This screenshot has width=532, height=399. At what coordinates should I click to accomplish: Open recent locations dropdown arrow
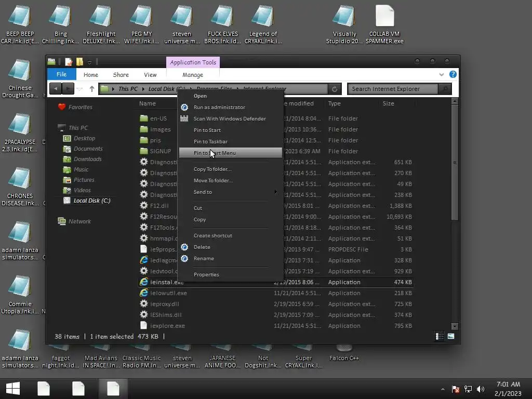click(x=79, y=89)
